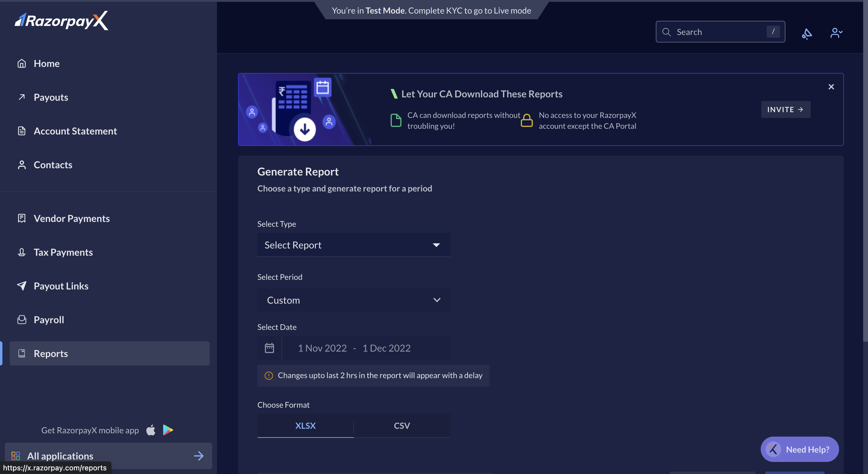The image size is (868, 474).
Task: Switch to the CSV format tab
Action: 402,425
